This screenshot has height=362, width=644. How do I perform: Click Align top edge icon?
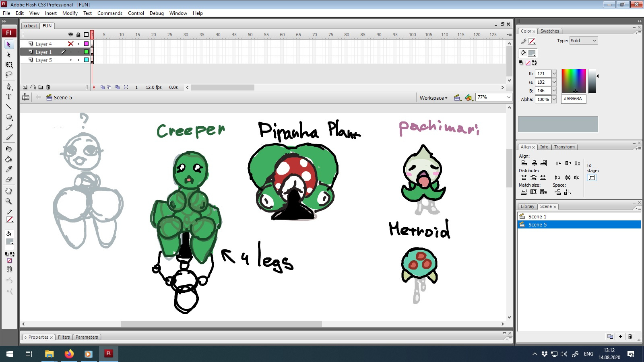[x=558, y=163]
